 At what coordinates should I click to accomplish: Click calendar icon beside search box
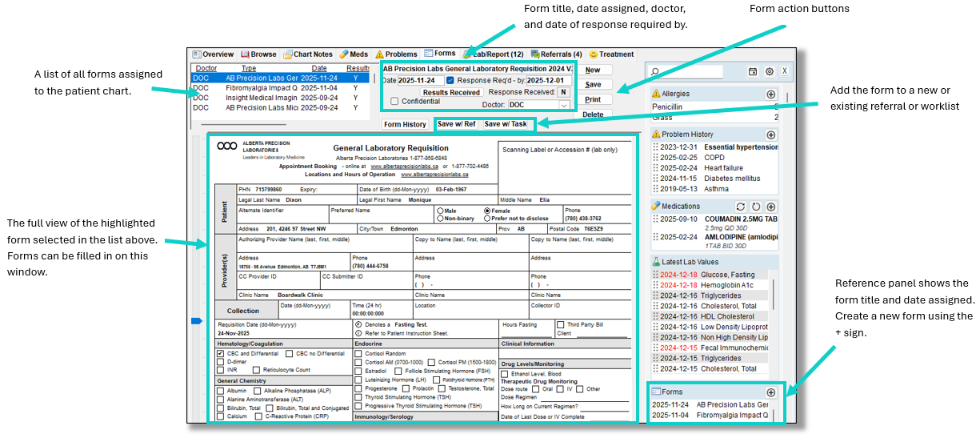753,71
